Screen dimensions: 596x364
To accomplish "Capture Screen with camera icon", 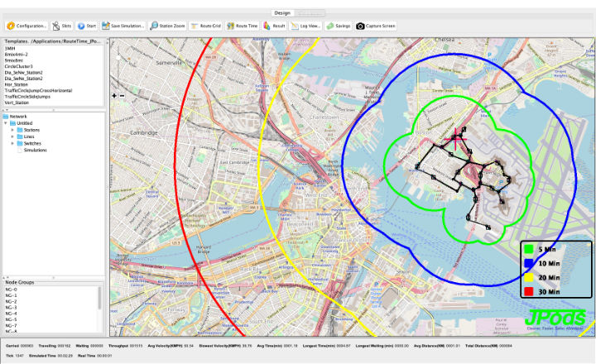I will (x=377, y=26).
